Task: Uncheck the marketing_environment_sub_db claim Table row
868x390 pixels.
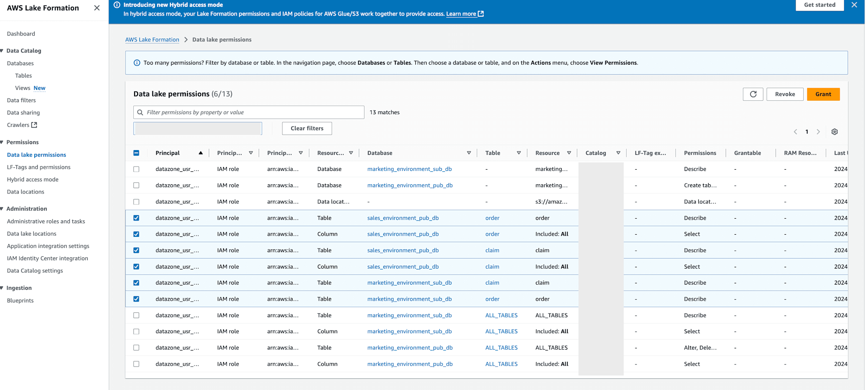Action: 136,283
